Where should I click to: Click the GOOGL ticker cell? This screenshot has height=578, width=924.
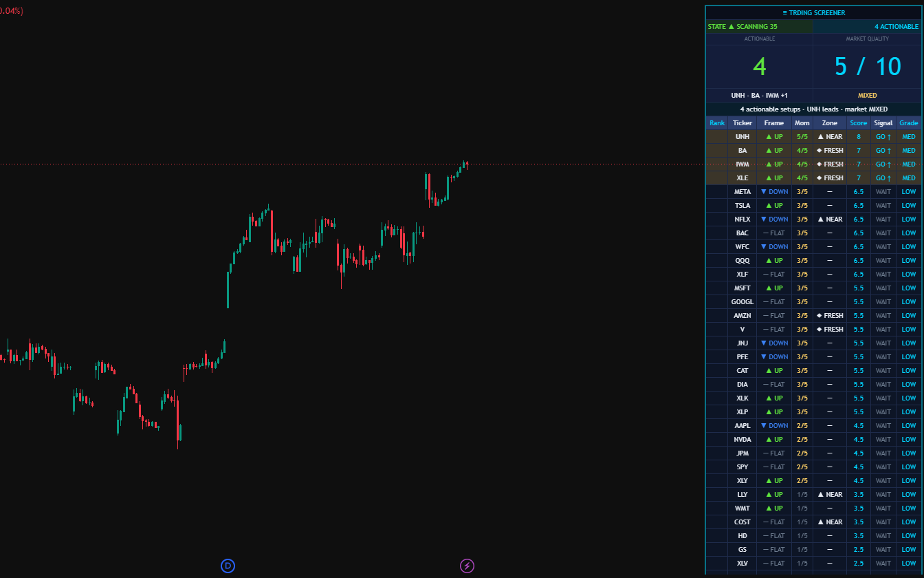(x=742, y=302)
